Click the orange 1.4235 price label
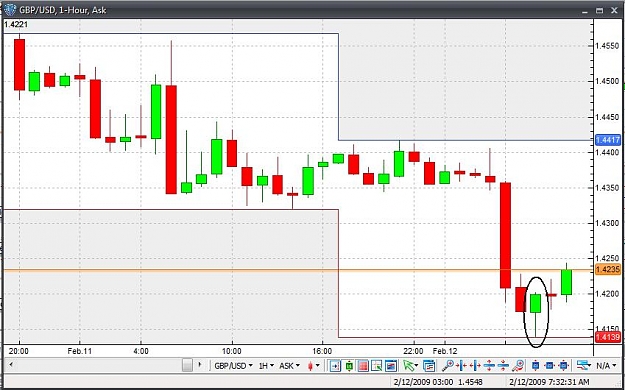The image size is (625, 390). (607, 270)
